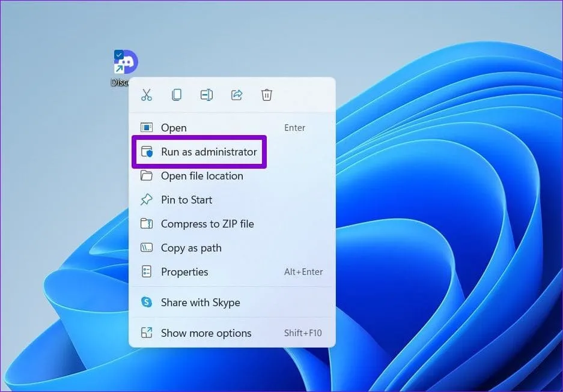Select Pin to Start
Viewport: 563px width, 392px height.
pos(186,200)
